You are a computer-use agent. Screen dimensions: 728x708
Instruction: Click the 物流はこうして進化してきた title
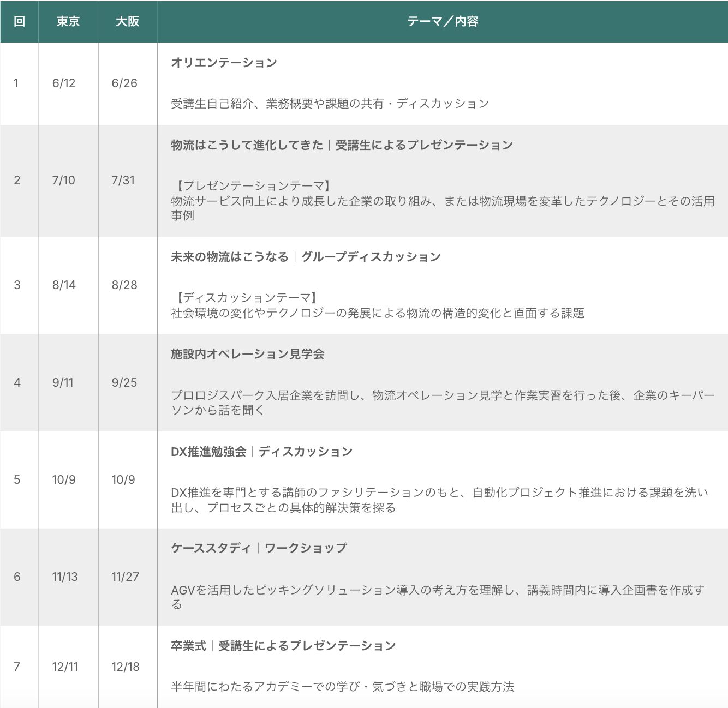(x=247, y=145)
